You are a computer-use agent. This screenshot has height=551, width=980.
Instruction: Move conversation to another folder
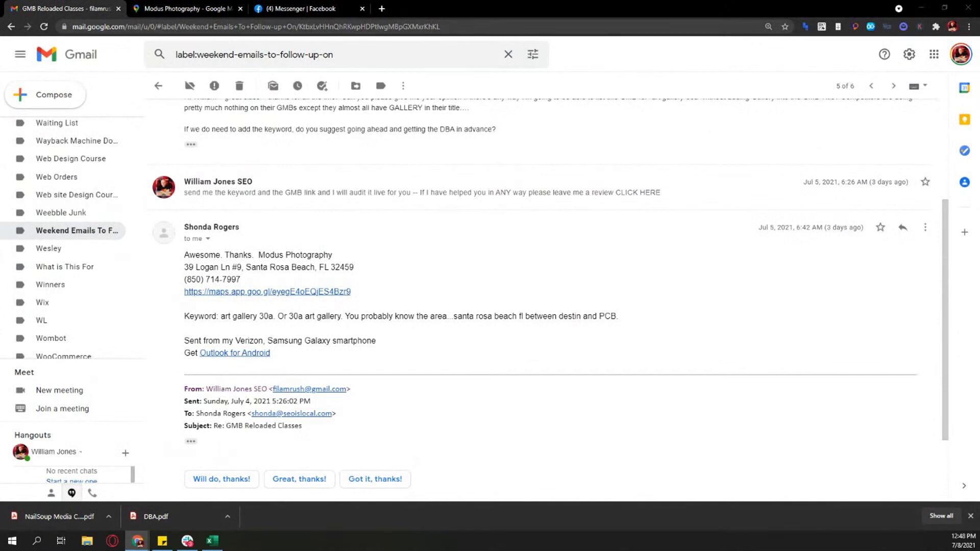pos(356,86)
